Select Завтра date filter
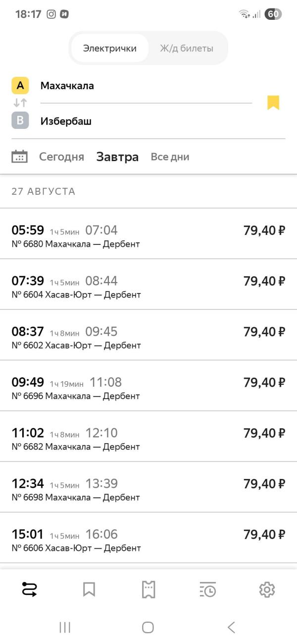The width and height of the screenshot is (297, 644). point(117,157)
